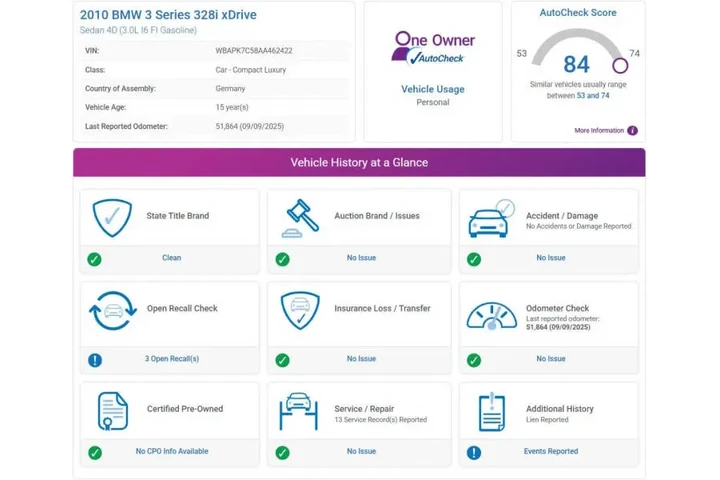Click the Accident / Damage car icon
This screenshot has height=480, width=720.
click(491, 219)
